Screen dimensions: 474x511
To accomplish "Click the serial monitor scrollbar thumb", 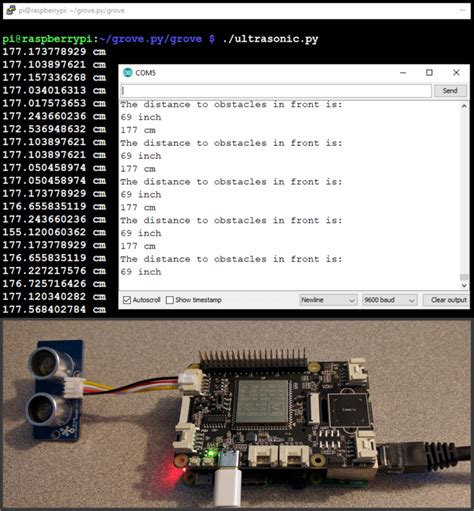I will (464, 277).
